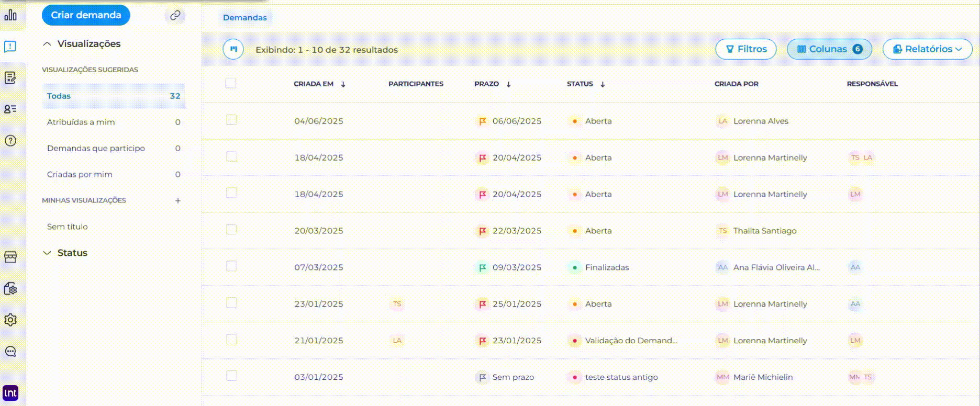Open the support chat bubble icon
The width and height of the screenshot is (980, 406).
tap(10, 351)
